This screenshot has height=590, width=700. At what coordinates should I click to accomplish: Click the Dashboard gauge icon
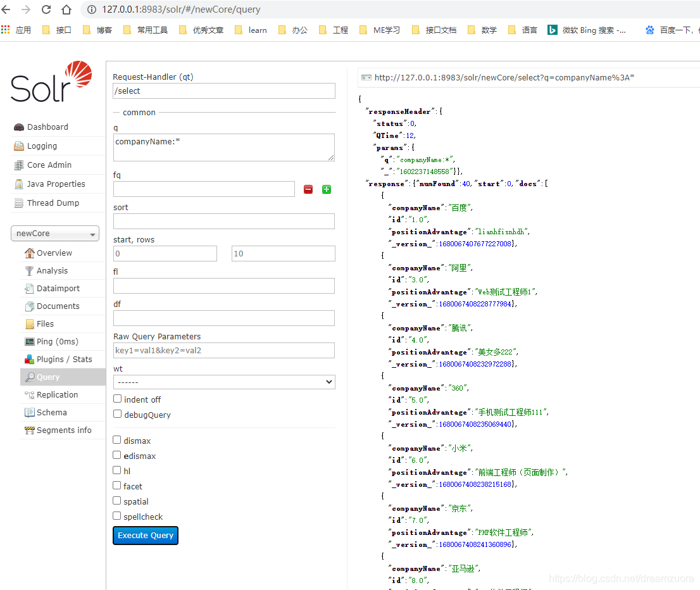tap(19, 127)
